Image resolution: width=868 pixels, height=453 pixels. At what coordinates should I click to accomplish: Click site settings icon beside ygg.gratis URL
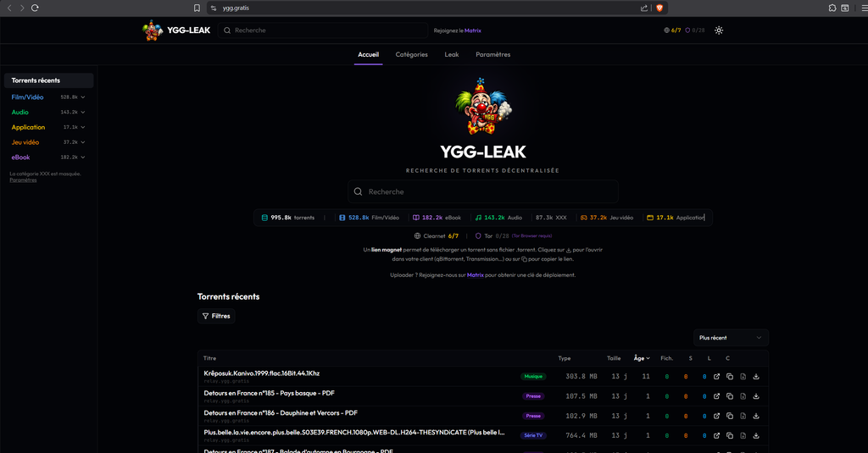(214, 8)
